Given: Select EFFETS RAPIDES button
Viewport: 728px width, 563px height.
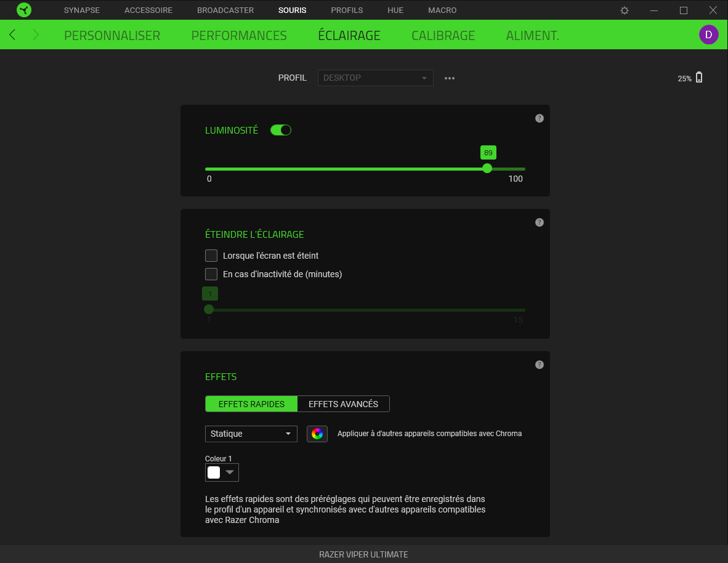Looking at the screenshot, I should pyautogui.click(x=251, y=404).
